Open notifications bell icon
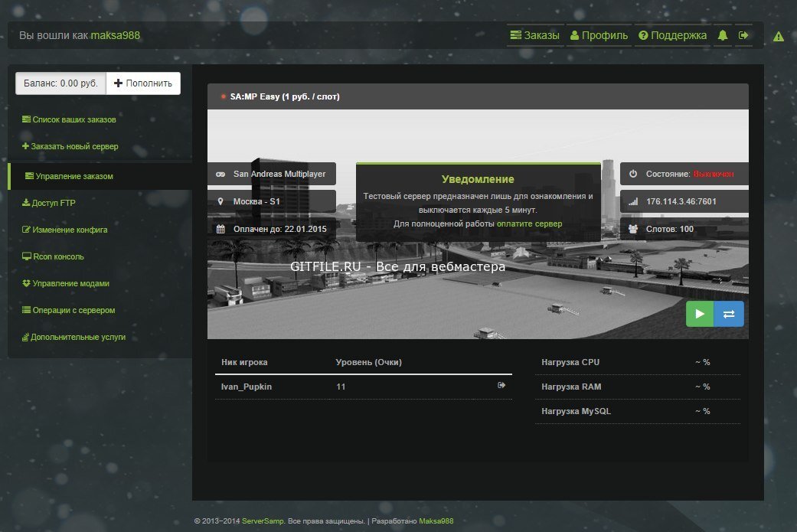The width and height of the screenshot is (797, 532). [x=722, y=35]
